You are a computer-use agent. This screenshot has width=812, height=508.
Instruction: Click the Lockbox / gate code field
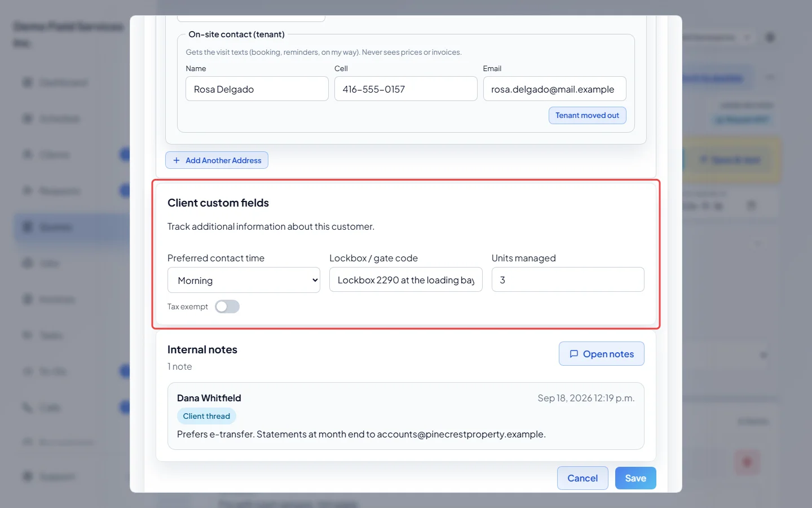[406, 279]
